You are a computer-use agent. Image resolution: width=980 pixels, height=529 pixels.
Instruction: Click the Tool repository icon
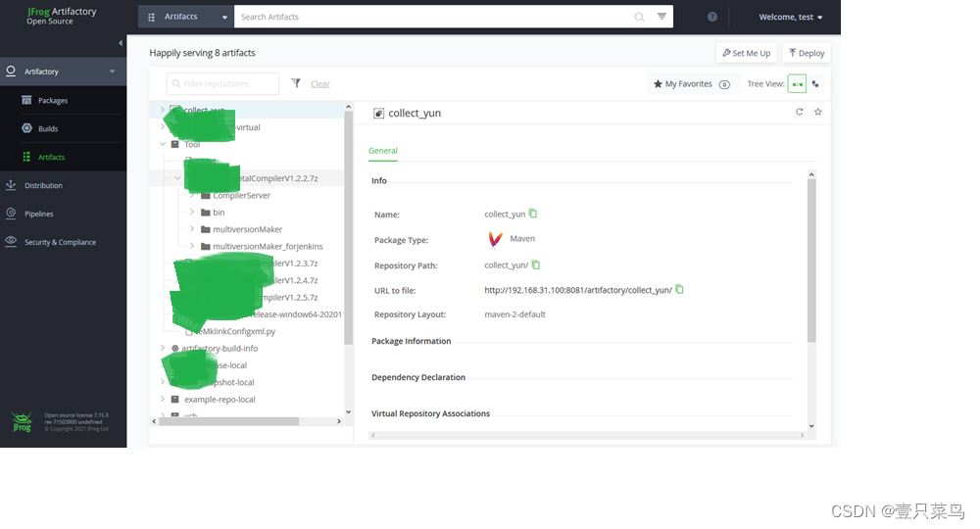click(175, 144)
